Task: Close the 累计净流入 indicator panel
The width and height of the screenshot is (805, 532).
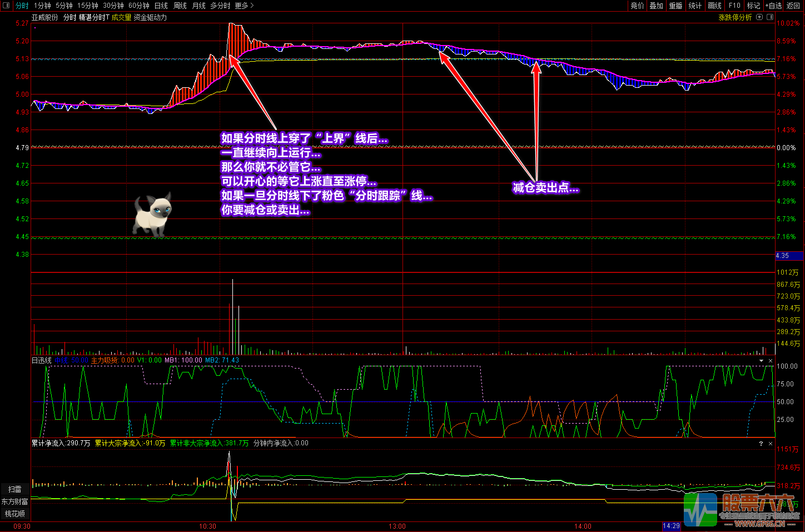Action: pyautogui.click(x=771, y=444)
